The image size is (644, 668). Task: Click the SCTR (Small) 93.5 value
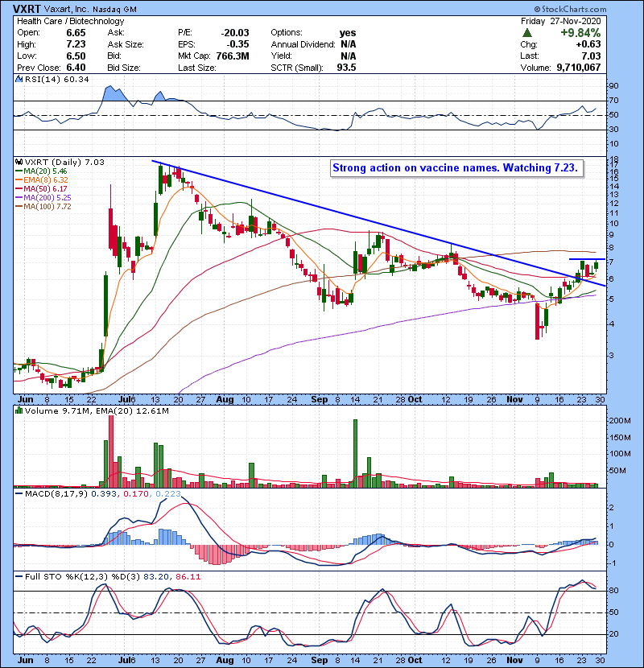[x=346, y=68]
